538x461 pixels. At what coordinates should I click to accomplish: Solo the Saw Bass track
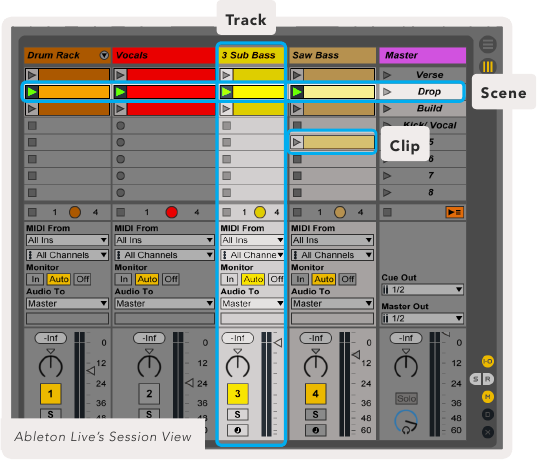pos(315,414)
